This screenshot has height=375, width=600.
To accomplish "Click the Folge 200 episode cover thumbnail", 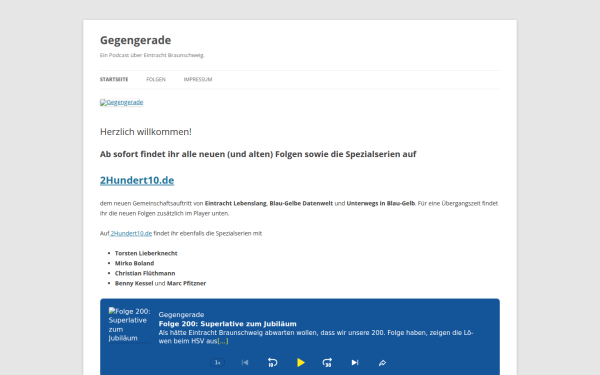I will tap(129, 324).
